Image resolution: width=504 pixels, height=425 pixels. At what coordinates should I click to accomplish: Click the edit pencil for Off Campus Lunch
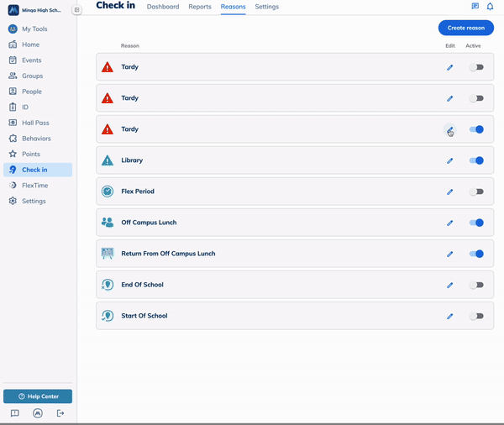coord(449,223)
